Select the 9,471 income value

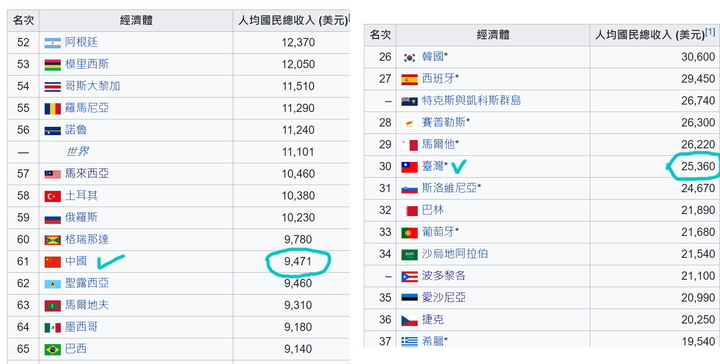(298, 262)
